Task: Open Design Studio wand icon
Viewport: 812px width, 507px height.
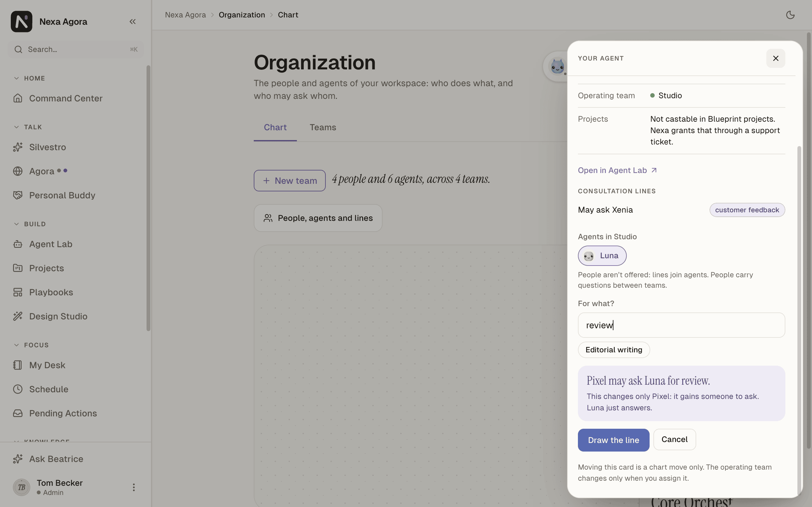Action: 18,316
